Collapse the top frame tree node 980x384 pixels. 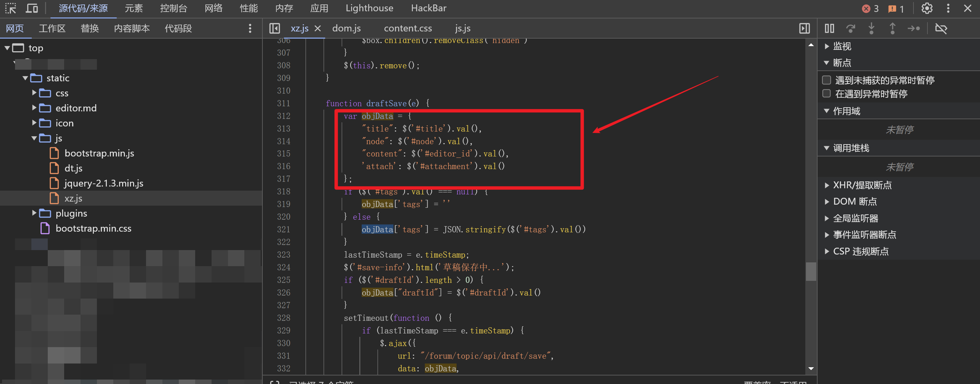pyautogui.click(x=7, y=47)
